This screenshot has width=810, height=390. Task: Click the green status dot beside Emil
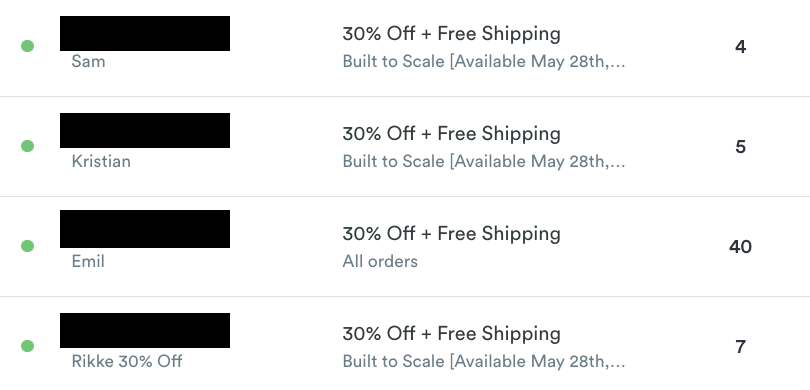click(27, 246)
